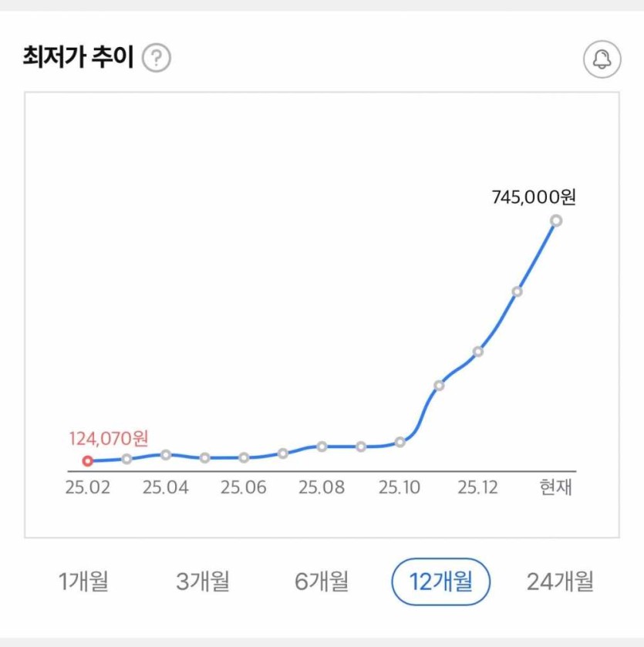This screenshot has width=644, height=647.
Task: Select the chart data point at 25.04
Action: pyautogui.click(x=166, y=455)
